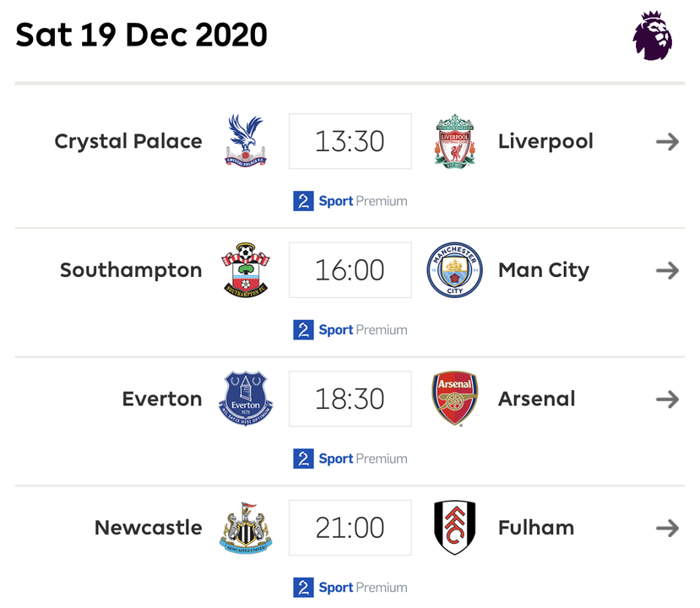Open Southampton vs Man City match arrow

667,270
